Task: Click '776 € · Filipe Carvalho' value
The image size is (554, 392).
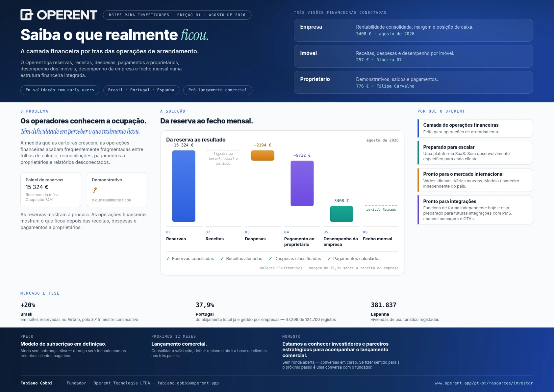Action: (x=385, y=86)
